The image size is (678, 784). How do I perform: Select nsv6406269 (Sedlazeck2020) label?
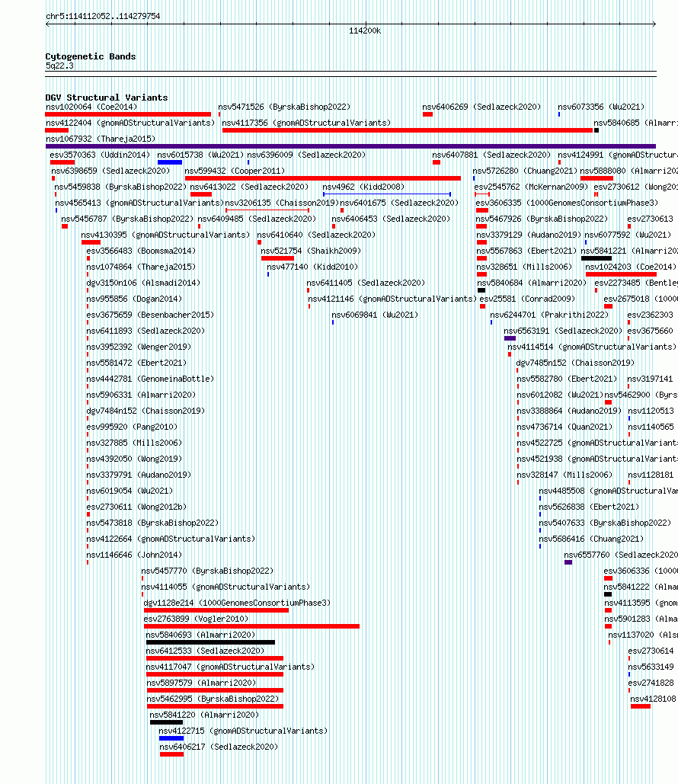[x=481, y=107]
